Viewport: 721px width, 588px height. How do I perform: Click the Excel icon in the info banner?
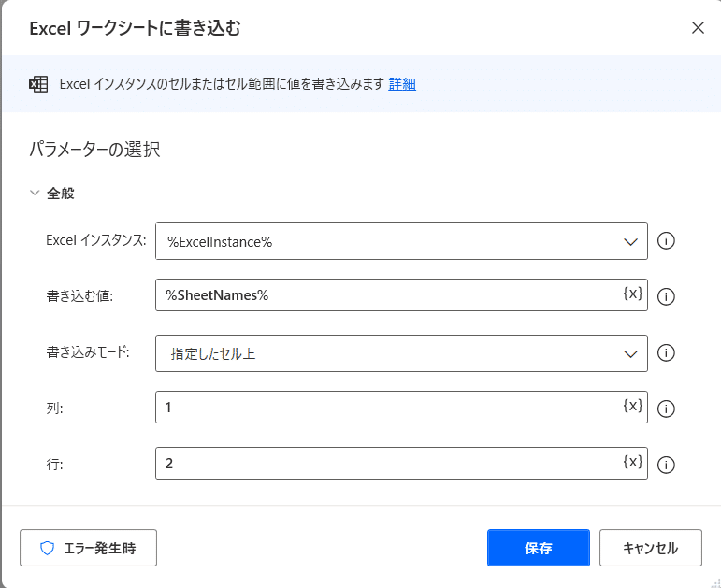coord(38,84)
